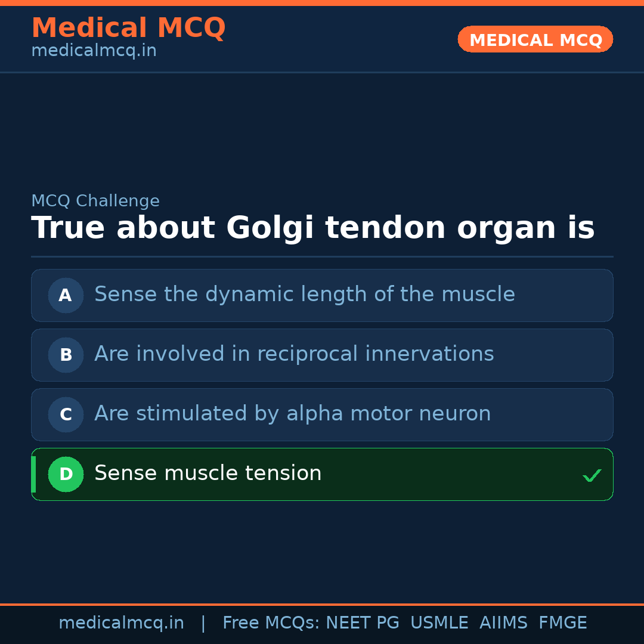
Task: Select USMLE in the footer
Action: click(439, 623)
